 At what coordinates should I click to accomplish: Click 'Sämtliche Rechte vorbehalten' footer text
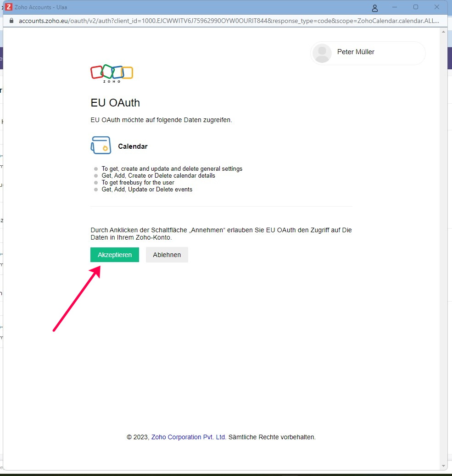coord(272,437)
